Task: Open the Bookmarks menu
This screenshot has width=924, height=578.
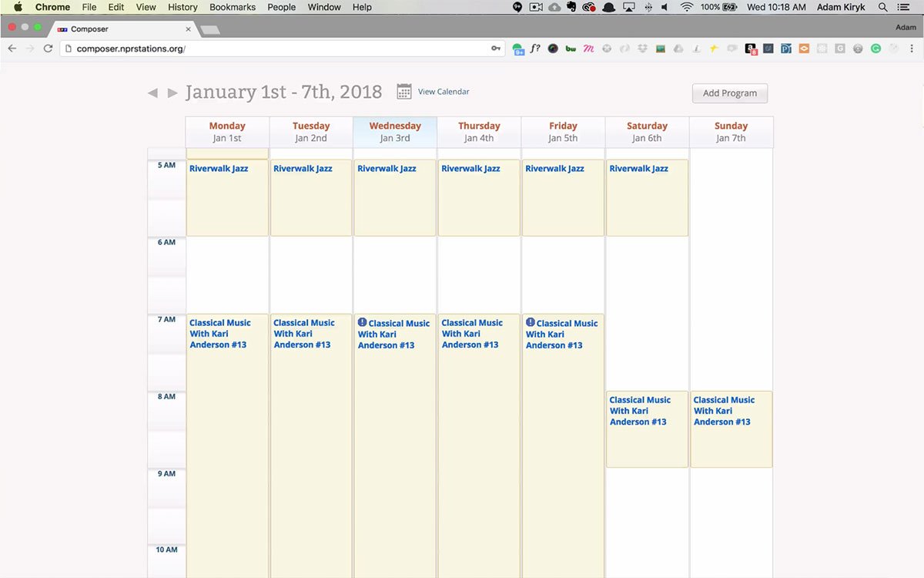Action: pyautogui.click(x=233, y=7)
